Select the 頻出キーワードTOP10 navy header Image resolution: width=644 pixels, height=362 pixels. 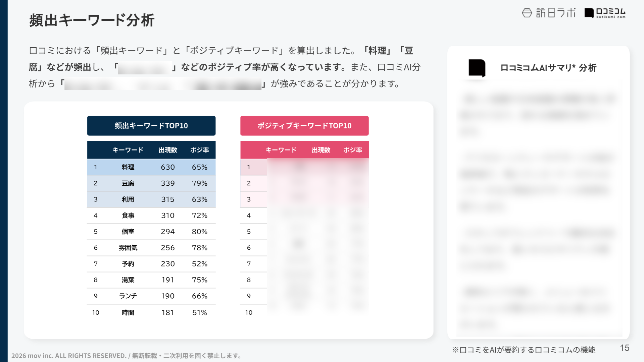(x=151, y=126)
